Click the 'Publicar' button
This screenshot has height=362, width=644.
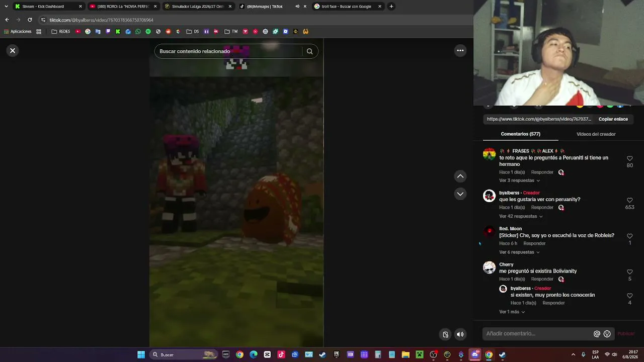(x=626, y=334)
